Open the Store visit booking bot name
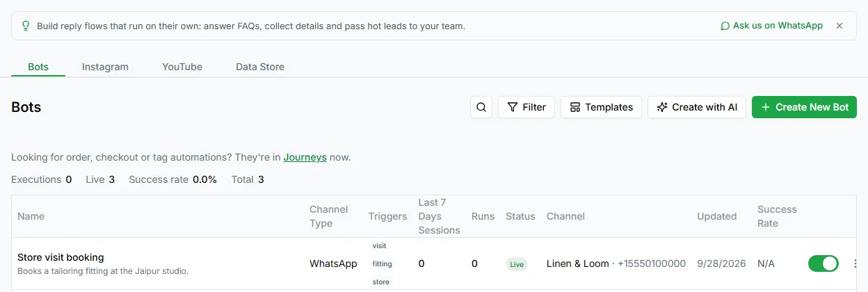Image resolution: width=868 pixels, height=292 pixels. 61,257
